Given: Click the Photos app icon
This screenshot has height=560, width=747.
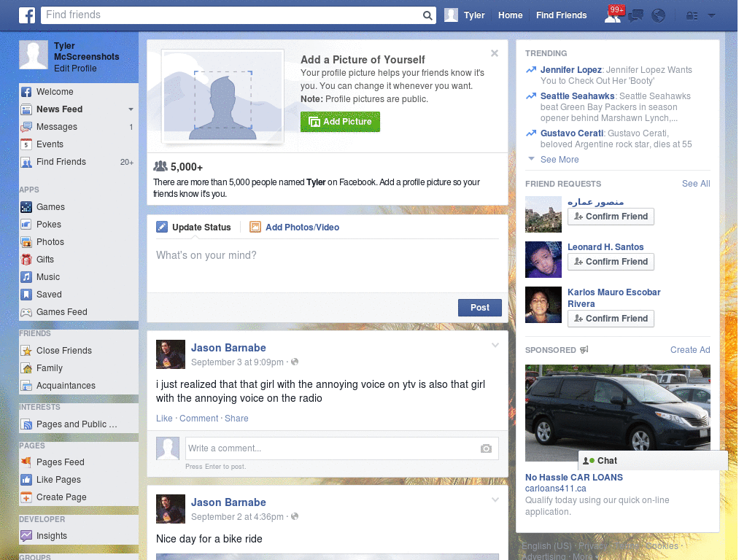Looking at the screenshot, I should [x=26, y=242].
